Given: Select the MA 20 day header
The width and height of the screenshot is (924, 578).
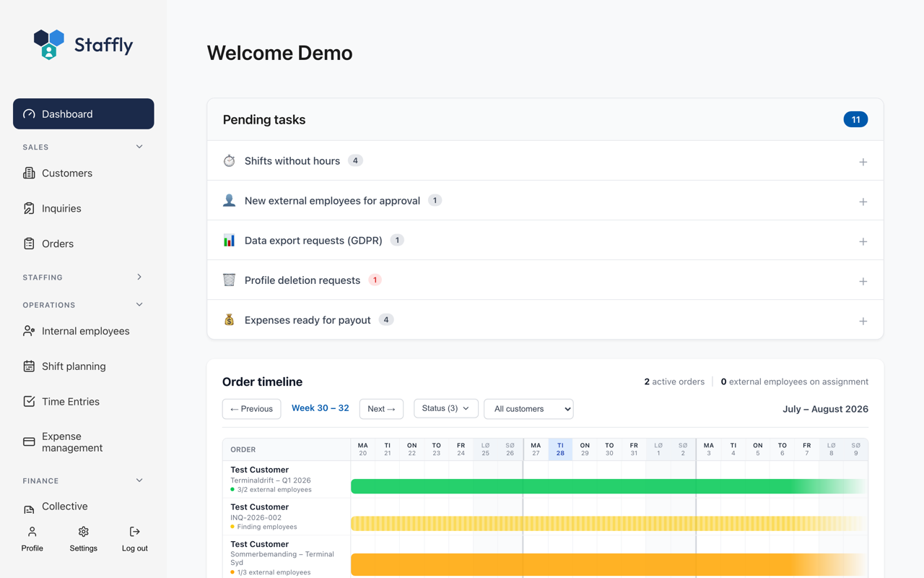Looking at the screenshot, I should tap(363, 449).
